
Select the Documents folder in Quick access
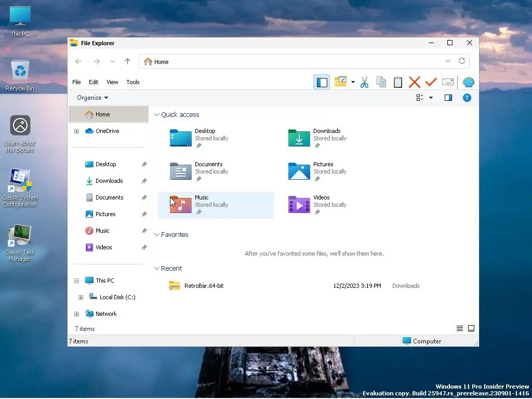(216, 171)
